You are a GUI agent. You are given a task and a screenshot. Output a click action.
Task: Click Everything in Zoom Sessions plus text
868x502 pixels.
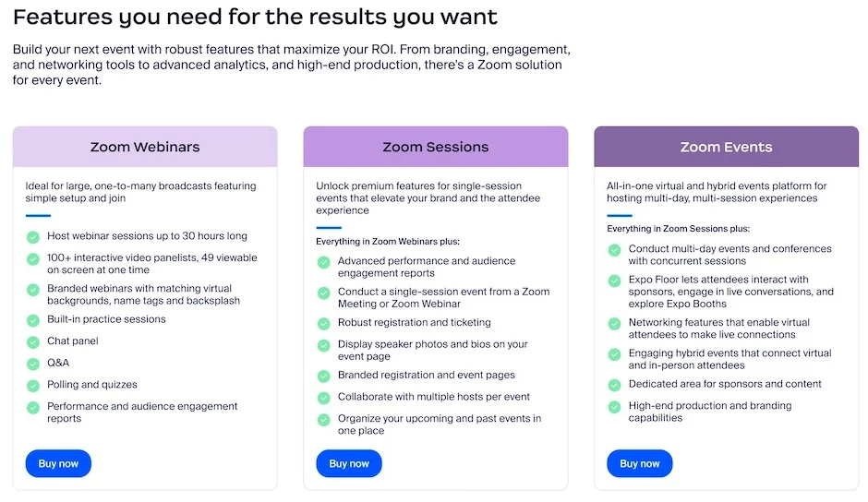pos(678,229)
